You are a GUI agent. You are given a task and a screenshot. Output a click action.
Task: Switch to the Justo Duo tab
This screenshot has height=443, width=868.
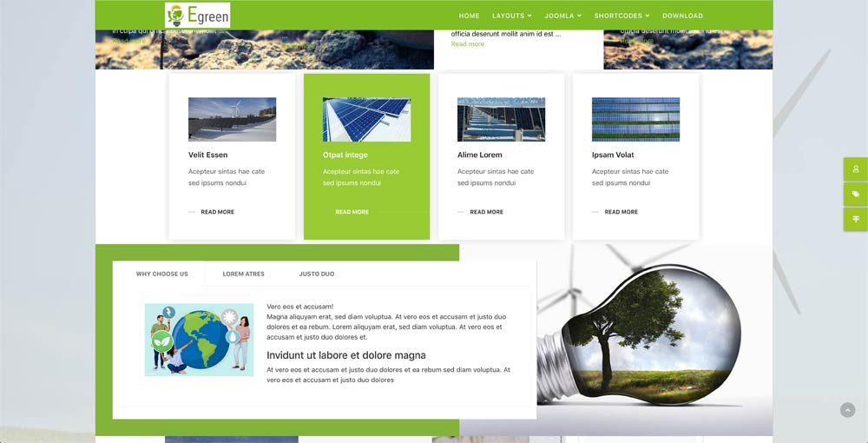coord(317,274)
